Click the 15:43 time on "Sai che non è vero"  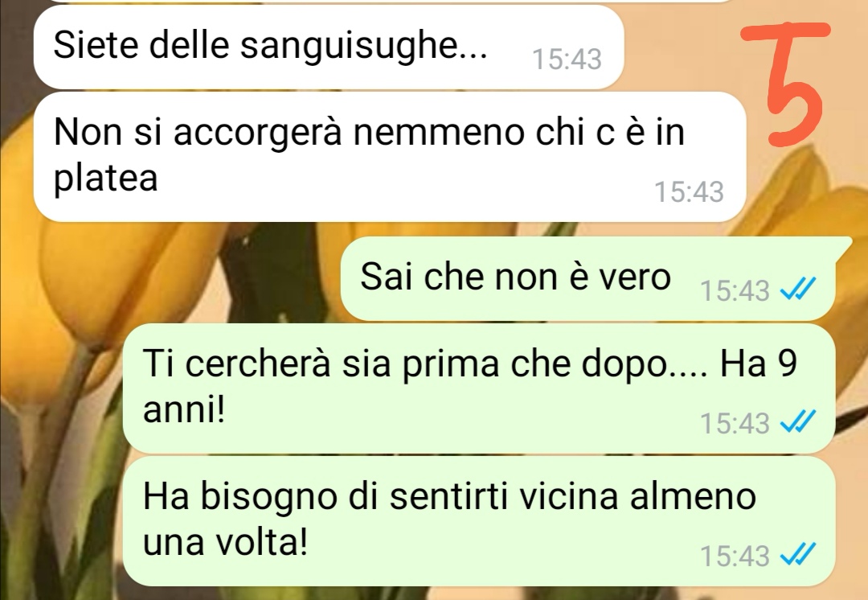735,290
